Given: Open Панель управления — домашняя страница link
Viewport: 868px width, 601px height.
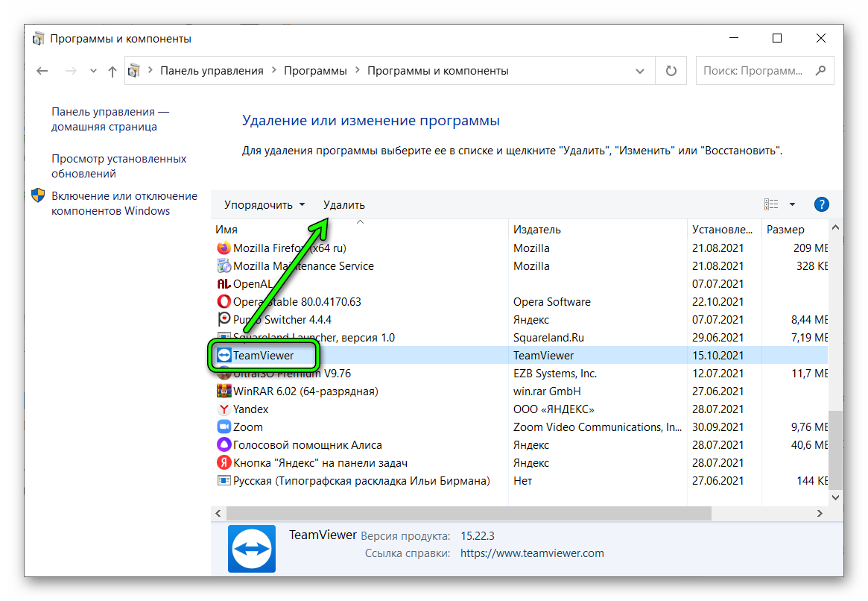Looking at the screenshot, I should 110,119.
